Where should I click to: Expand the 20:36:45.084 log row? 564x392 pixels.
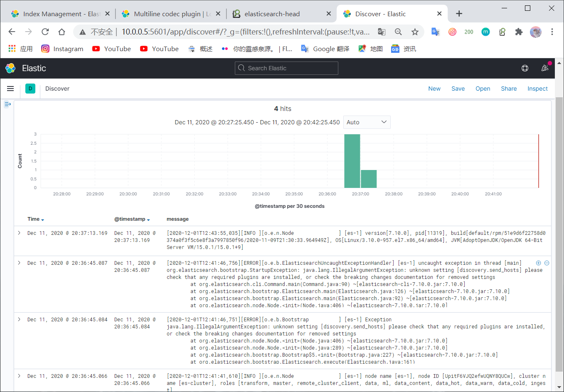[x=19, y=320]
